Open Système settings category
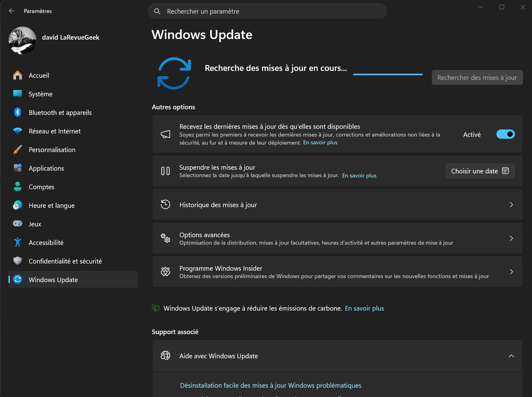This screenshot has width=532, height=397. pos(73,94)
